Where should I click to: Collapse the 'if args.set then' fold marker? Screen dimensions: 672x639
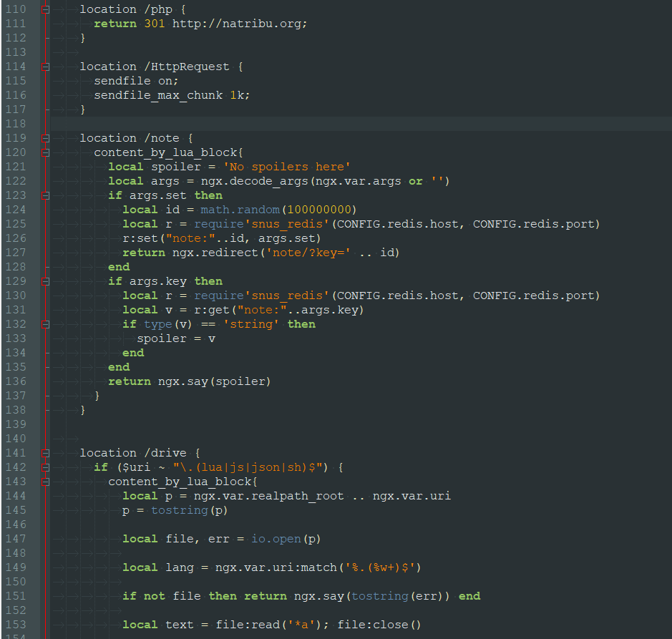(x=45, y=195)
